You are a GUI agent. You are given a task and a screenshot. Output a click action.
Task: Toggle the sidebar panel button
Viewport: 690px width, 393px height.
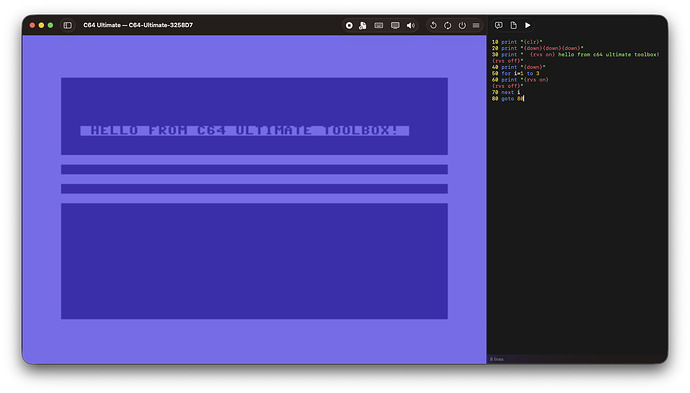pos(67,26)
